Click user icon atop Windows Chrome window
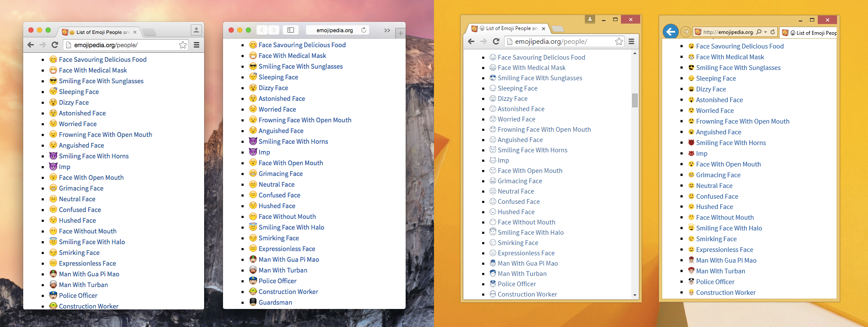This screenshot has width=868, height=327. (590, 19)
